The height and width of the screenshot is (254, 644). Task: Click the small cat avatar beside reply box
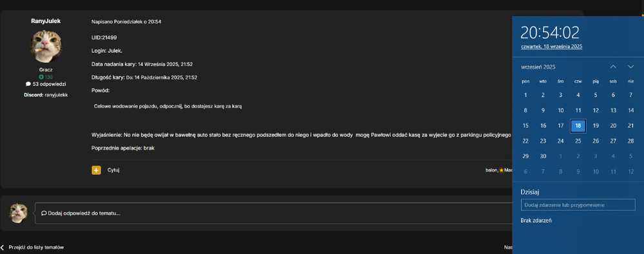point(19,213)
